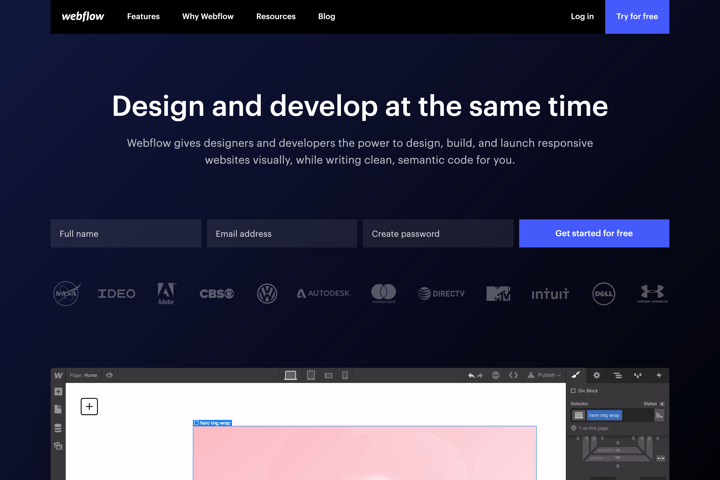Click the IDEO logo
The height and width of the screenshot is (480, 720).
point(117,294)
